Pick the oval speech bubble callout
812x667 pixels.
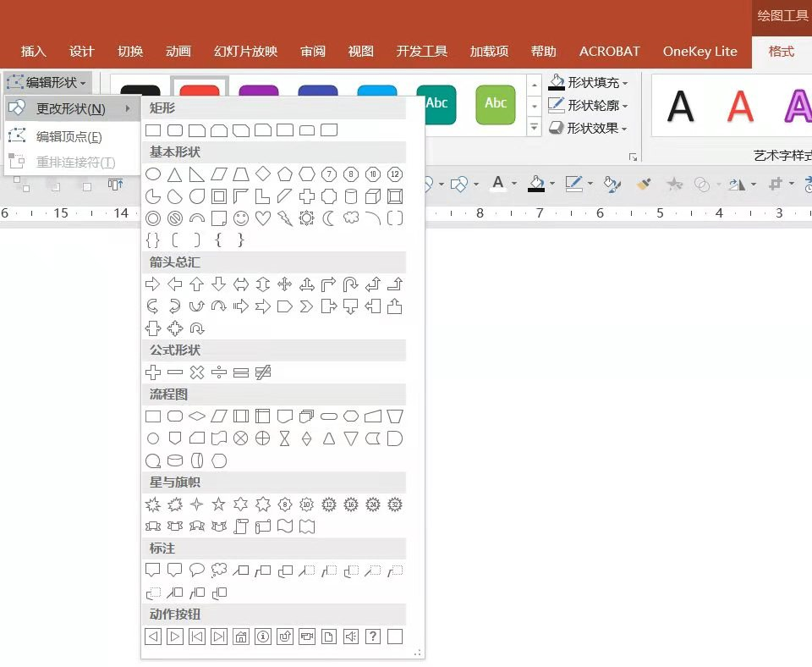pos(197,571)
